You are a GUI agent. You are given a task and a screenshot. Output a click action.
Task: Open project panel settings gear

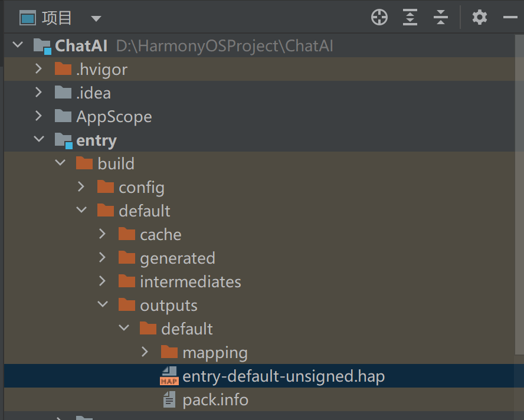pyautogui.click(x=480, y=17)
